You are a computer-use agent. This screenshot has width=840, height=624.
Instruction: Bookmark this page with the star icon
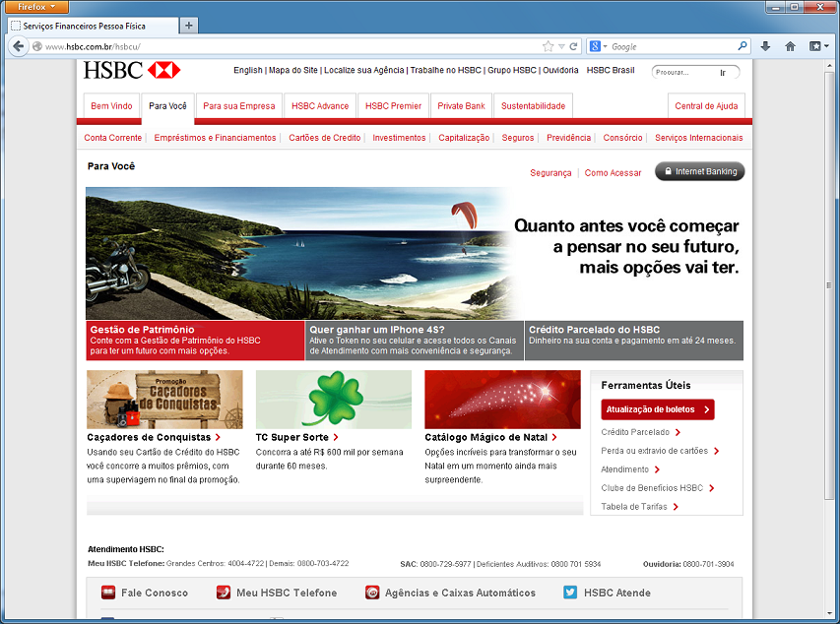click(x=549, y=46)
